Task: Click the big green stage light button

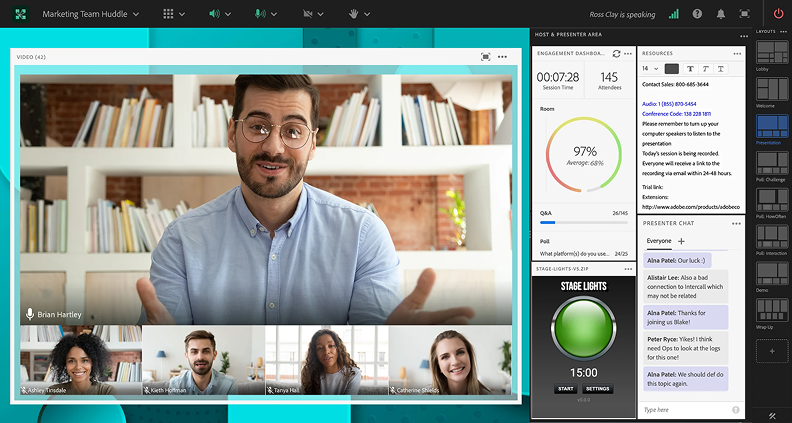Action: point(584,328)
